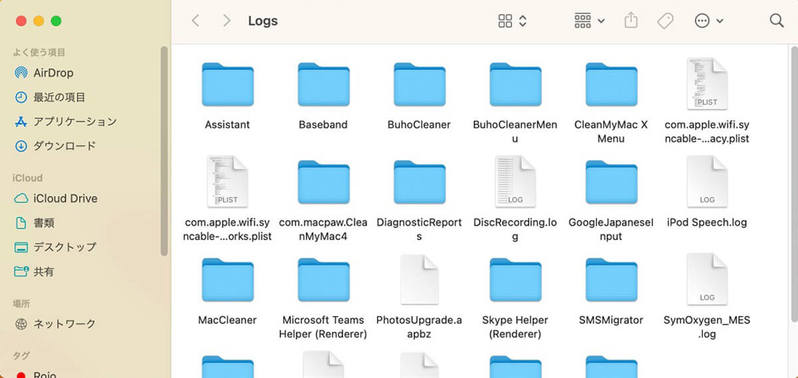
Task: Select com.apple.wifi.syncable-...orks.plist file icon
Action: (x=227, y=182)
